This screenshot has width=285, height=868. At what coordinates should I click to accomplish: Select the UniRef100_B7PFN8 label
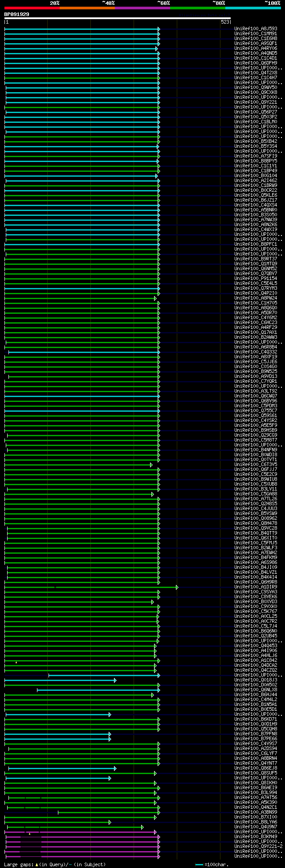pos(256,734)
